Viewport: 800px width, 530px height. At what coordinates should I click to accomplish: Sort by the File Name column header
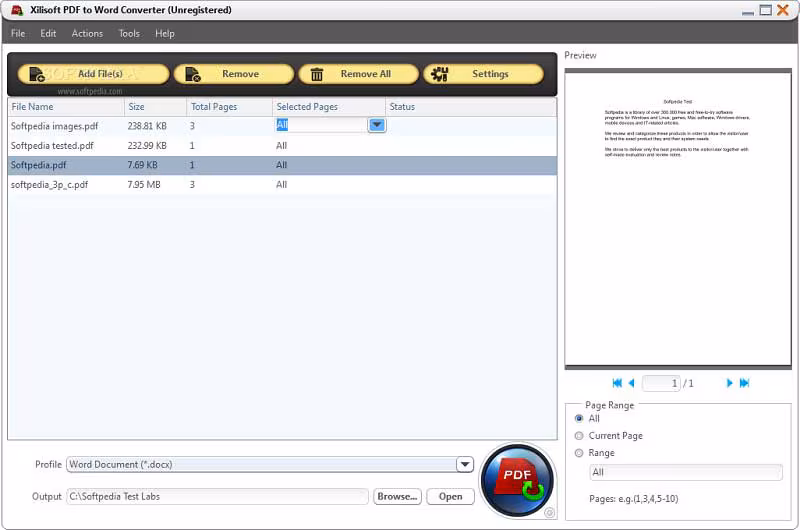66,107
